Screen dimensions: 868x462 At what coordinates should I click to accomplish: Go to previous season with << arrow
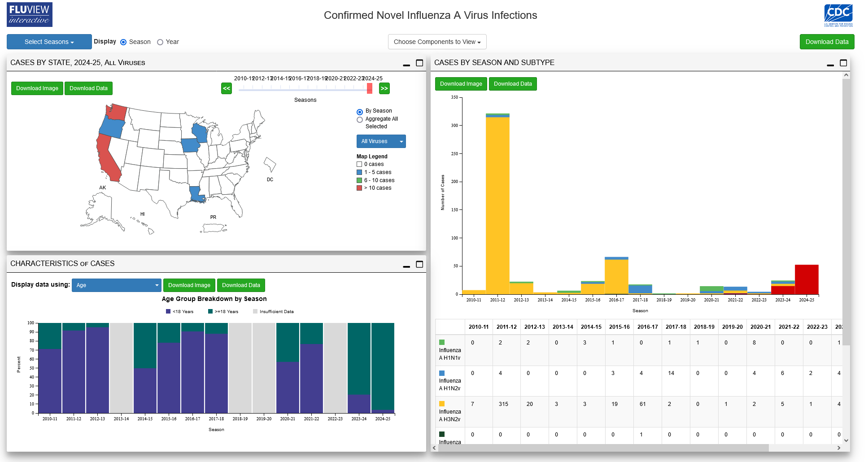click(227, 88)
